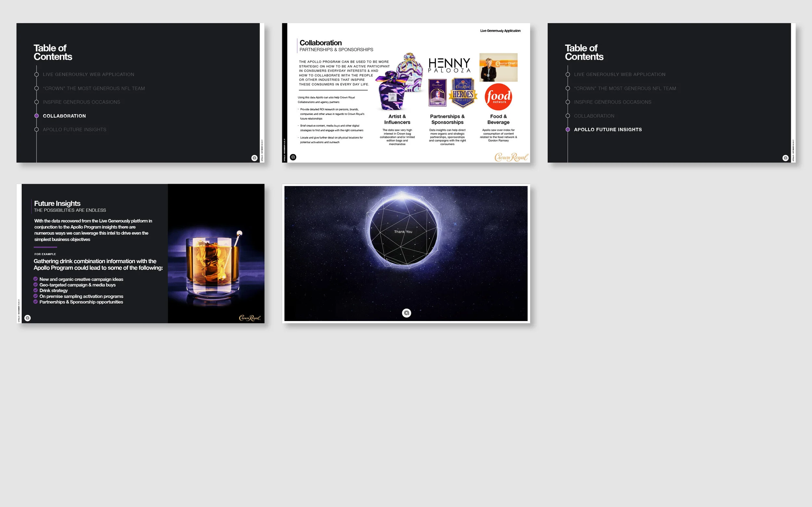Image resolution: width=812 pixels, height=507 pixels.
Task: Click the 'Collaboration' slide title
Action: tap(321, 43)
